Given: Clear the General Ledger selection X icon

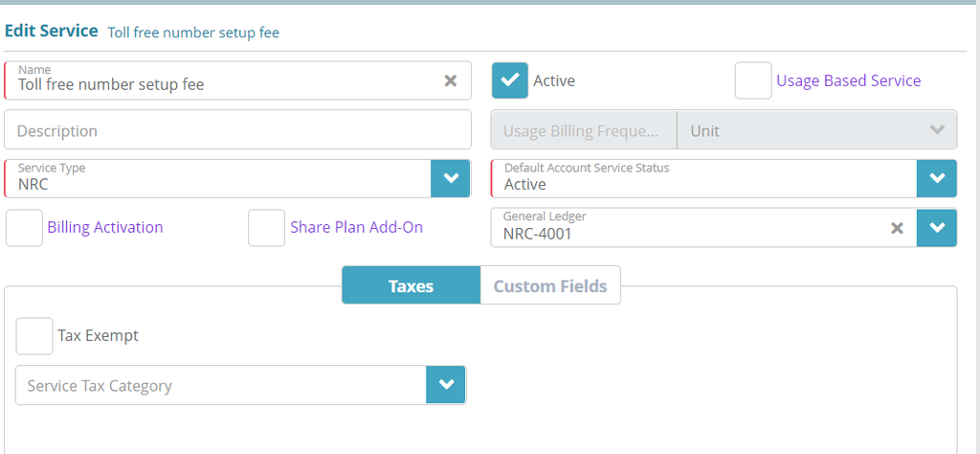Looking at the screenshot, I should point(897,228).
